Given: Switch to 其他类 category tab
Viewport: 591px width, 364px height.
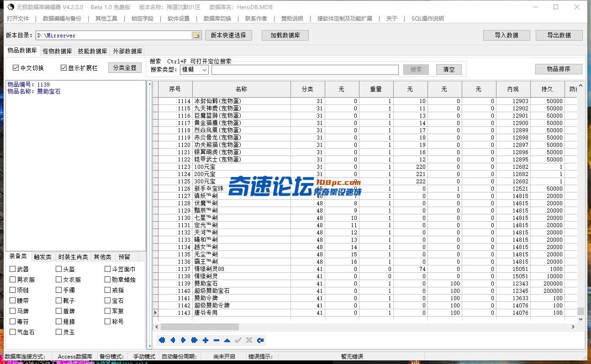Looking at the screenshot, I should point(103,257).
